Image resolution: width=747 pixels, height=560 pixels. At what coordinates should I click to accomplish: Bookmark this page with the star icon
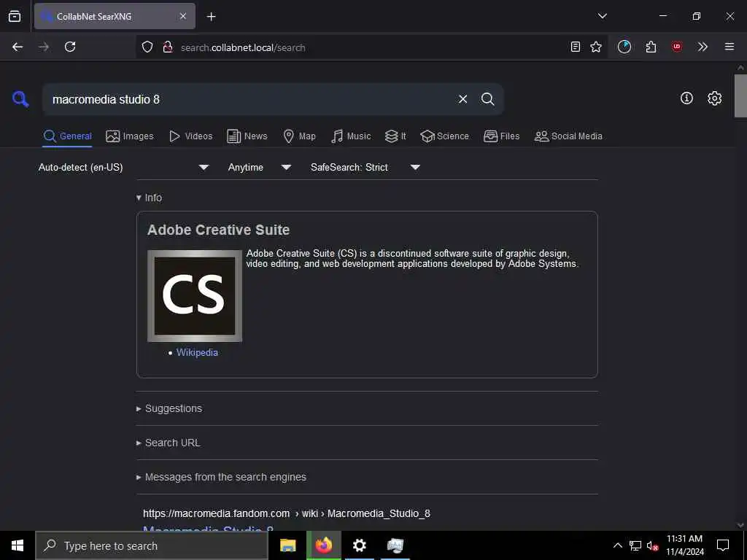[596, 47]
